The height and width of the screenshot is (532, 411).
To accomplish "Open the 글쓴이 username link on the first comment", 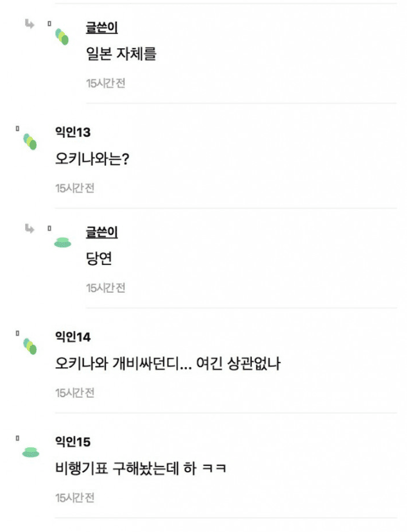I will pos(100,28).
